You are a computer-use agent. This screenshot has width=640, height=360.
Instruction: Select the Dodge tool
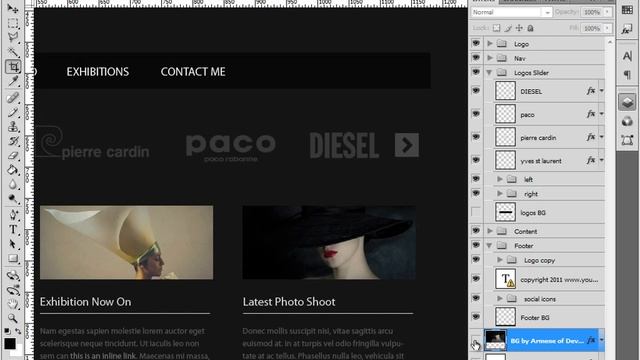click(13, 199)
